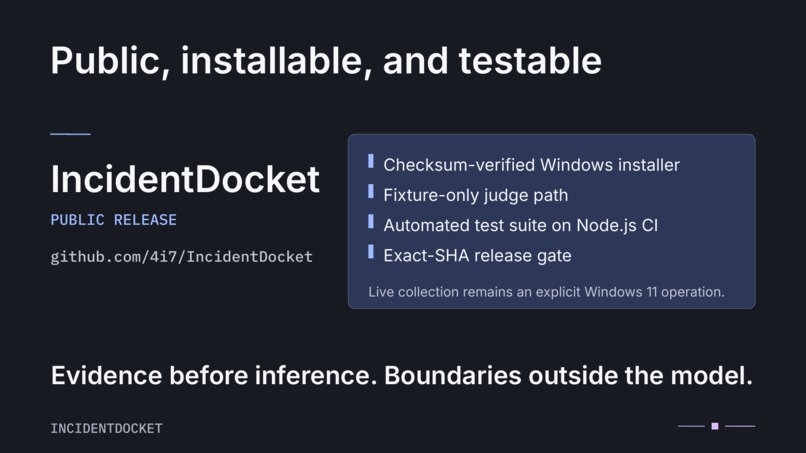Viewport: 806px width, 453px height.
Task: Open the github.com/4i7/IncidentDocket link
Action: [181, 257]
